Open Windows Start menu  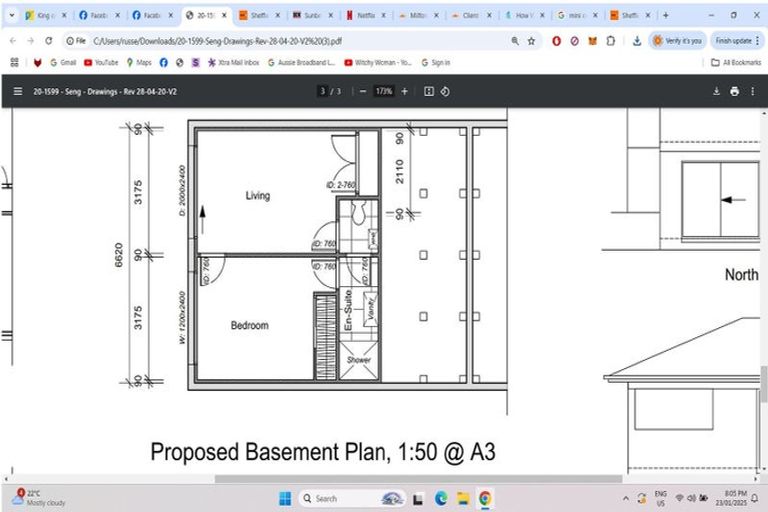(283, 498)
